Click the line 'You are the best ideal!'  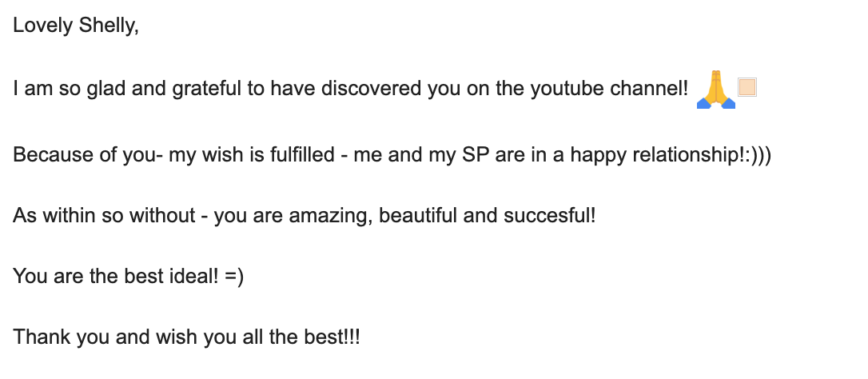coord(116,276)
